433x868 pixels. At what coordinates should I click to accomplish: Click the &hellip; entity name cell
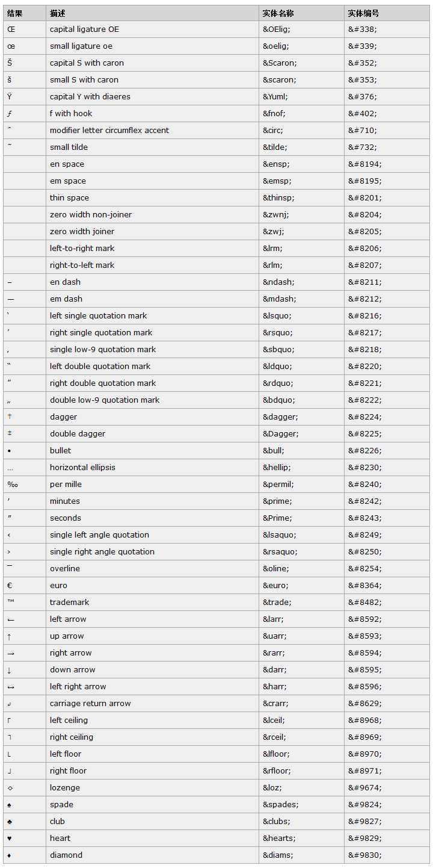(278, 468)
